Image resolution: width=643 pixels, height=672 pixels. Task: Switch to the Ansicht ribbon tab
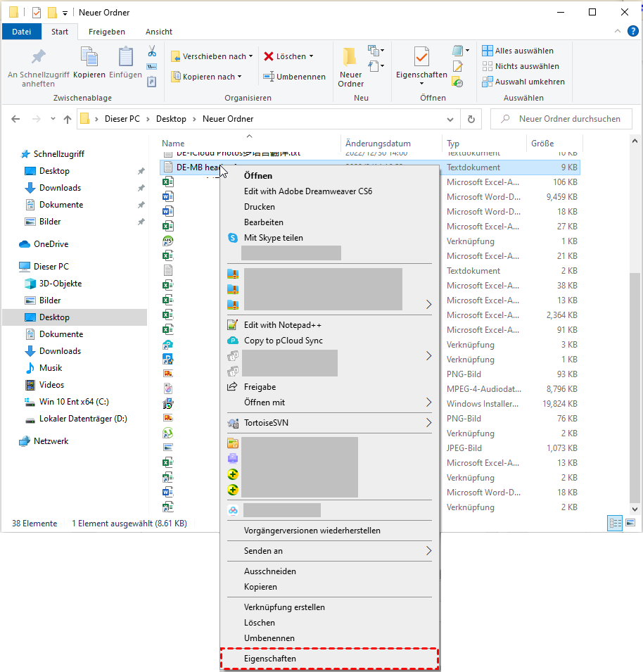[x=159, y=31]
